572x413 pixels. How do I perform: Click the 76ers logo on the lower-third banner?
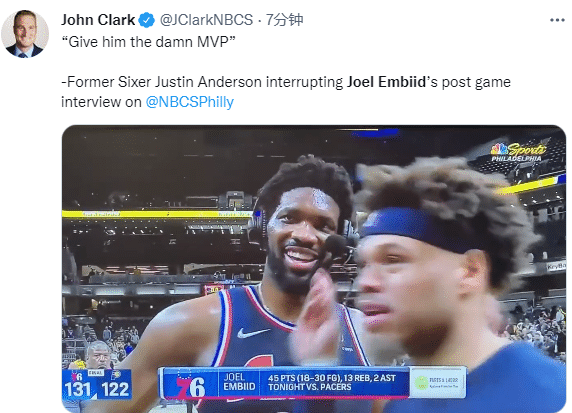191,385
